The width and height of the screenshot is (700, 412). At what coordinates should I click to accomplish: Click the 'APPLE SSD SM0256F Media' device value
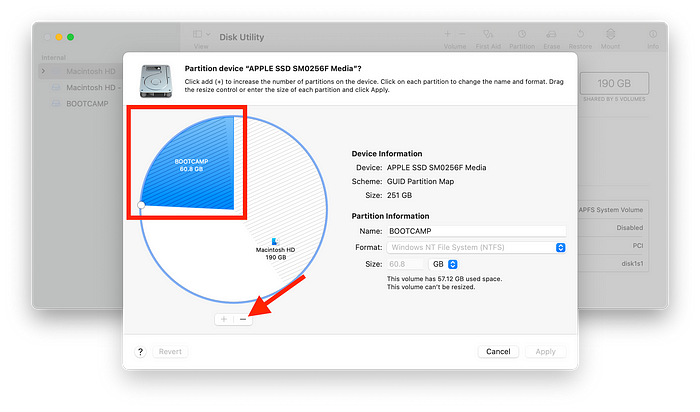(436, 167)
